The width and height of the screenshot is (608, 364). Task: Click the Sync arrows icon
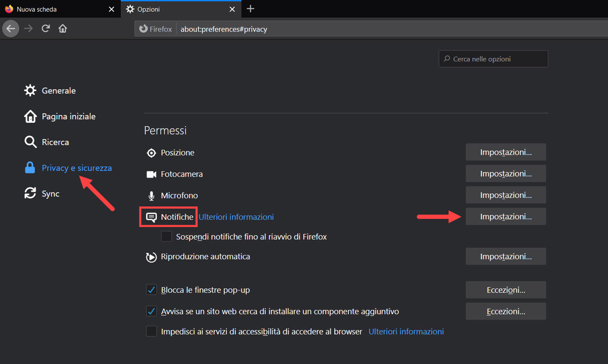[30, 193]
